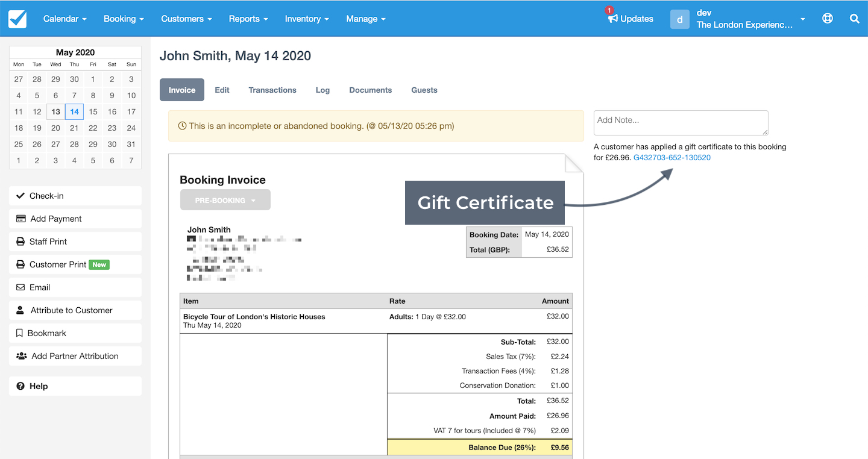Select May 31 in the calendar
Viewport: 868px width, 459px height.
(x=131, y=144)
